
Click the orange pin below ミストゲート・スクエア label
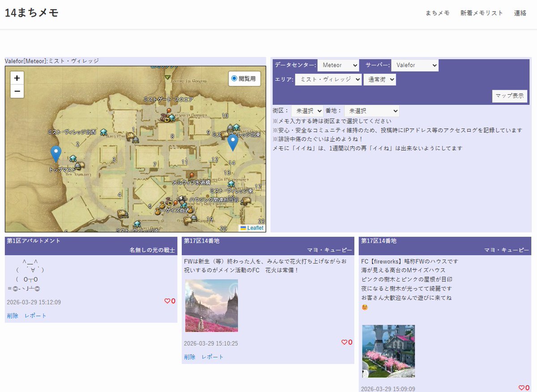tap(169, 110)
